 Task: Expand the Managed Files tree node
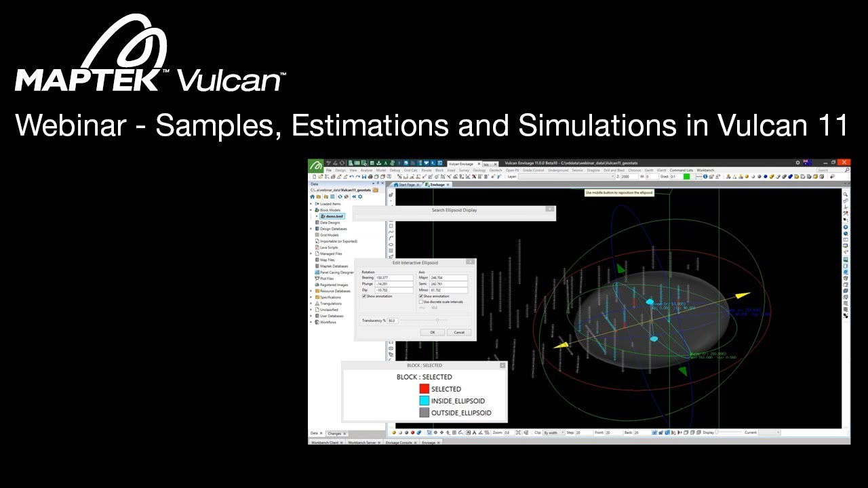tap(311, 253)
